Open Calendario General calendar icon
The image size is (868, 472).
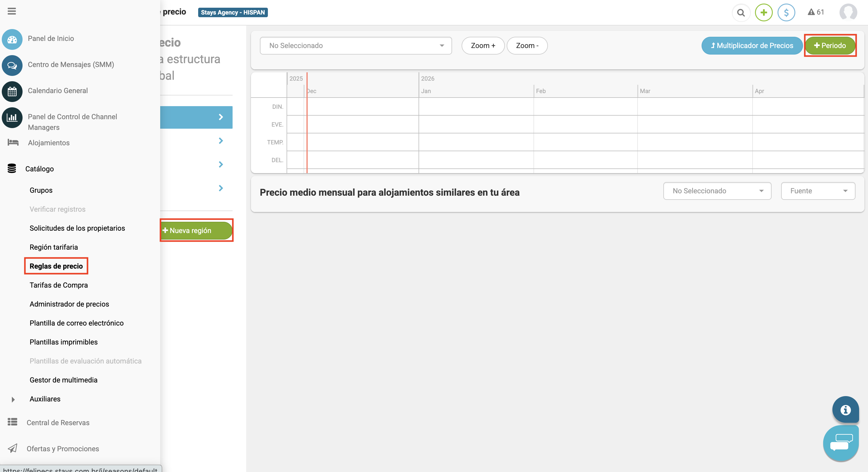point(12,91)
